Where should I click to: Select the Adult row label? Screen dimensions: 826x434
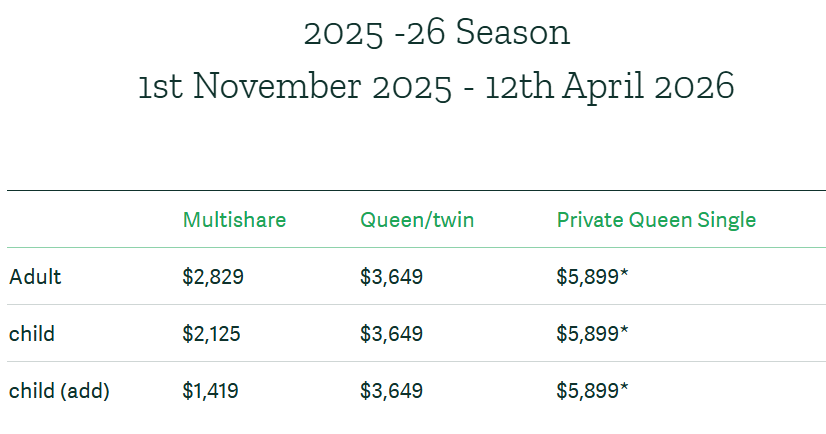click(35, 277)
